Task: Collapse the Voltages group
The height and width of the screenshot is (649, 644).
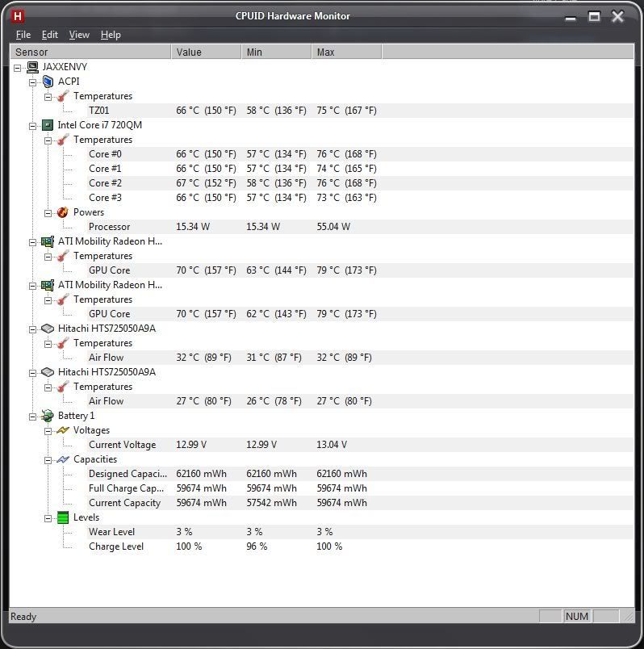Action: click(48, 431)
